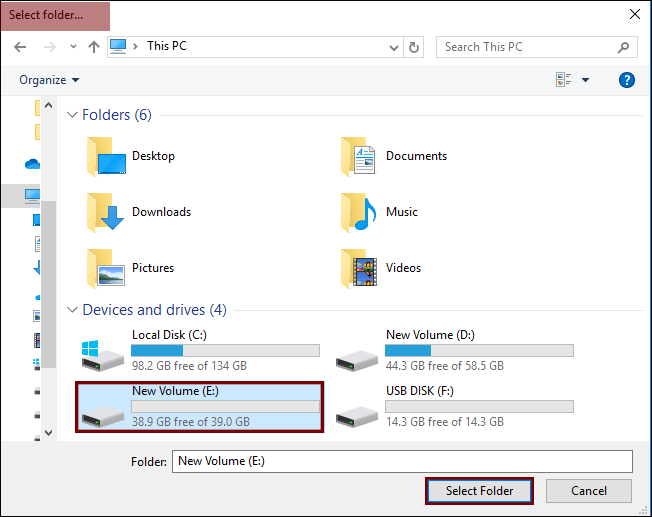
Task: Click the Forward navigation arrow
Action: point(49,47)
